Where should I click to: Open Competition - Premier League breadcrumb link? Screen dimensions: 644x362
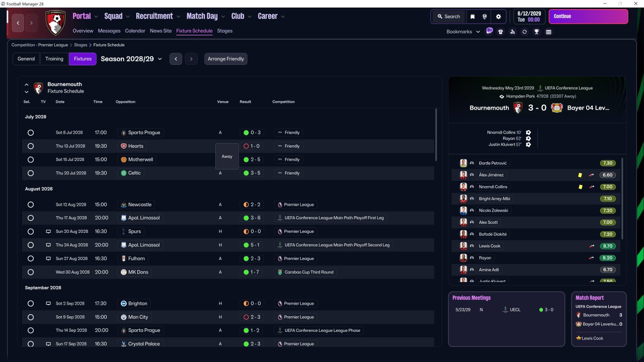(x=40, y=45)
